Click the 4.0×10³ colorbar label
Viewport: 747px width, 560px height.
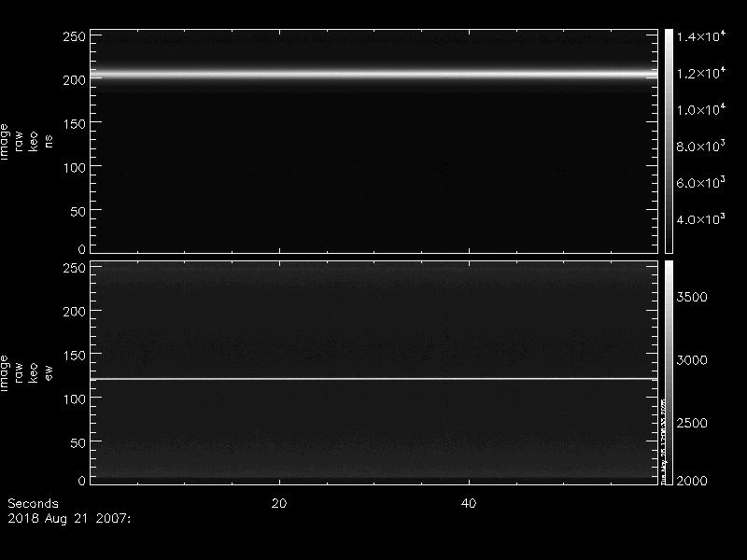point(701,219)
